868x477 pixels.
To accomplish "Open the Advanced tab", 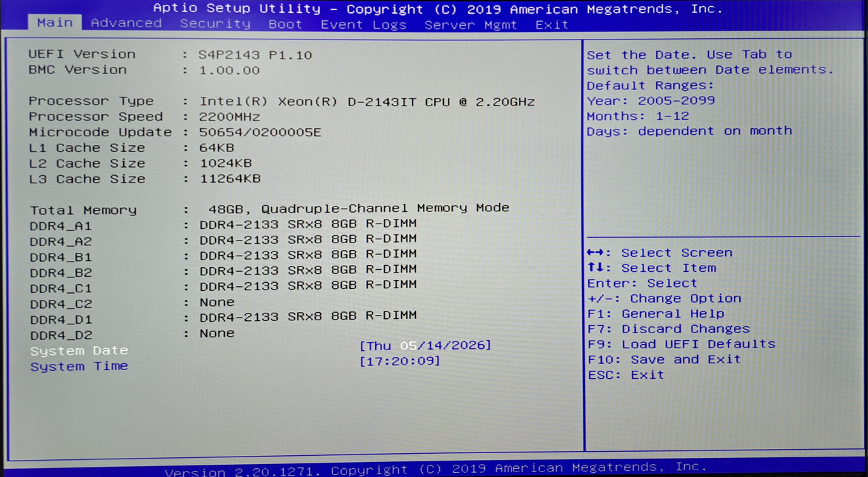I will tap(127, 23).
